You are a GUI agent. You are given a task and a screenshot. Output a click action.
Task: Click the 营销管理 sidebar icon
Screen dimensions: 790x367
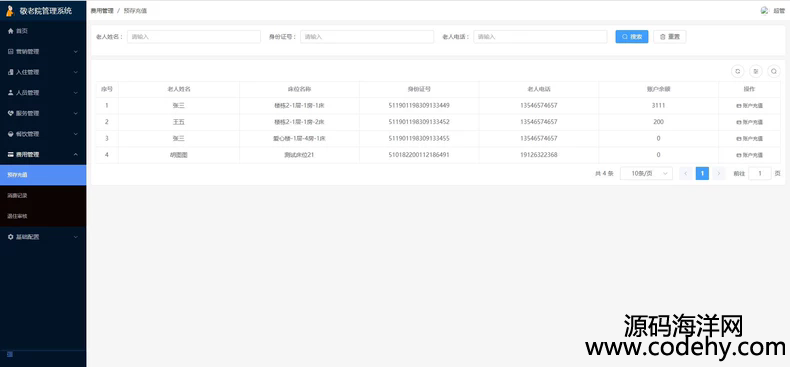tap(11, 51)
